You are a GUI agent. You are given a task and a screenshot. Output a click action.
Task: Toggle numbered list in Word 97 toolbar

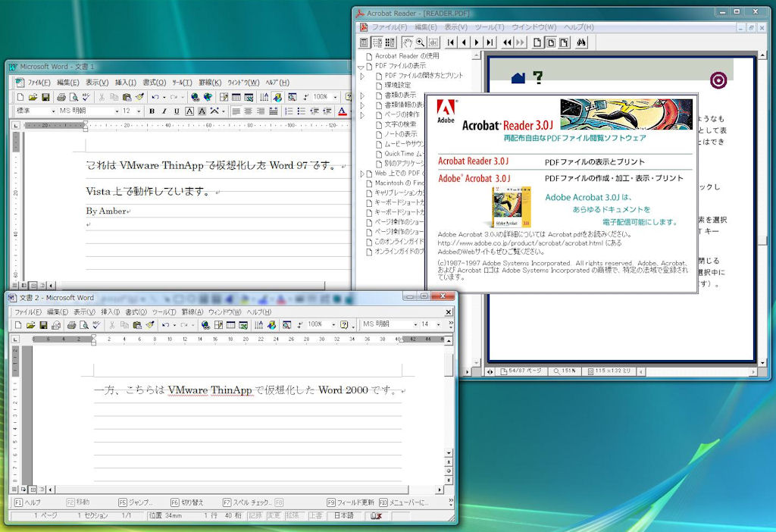pos(289,111)
